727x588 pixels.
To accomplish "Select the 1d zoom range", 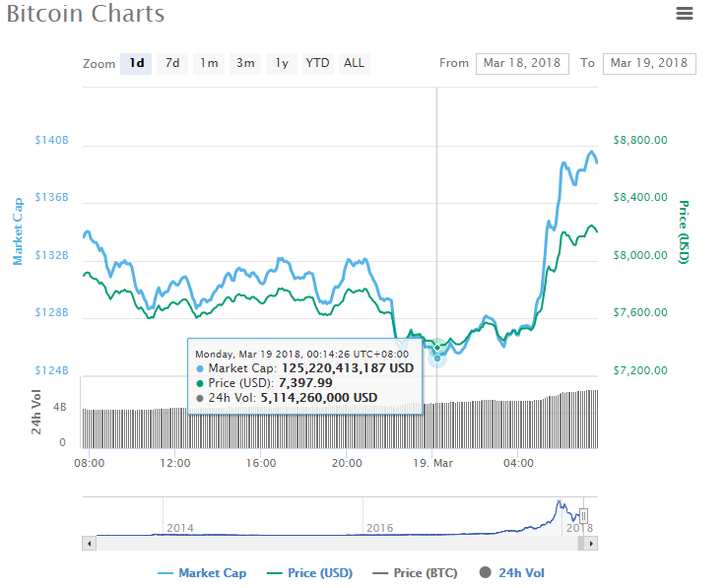I will coord(136,63).
